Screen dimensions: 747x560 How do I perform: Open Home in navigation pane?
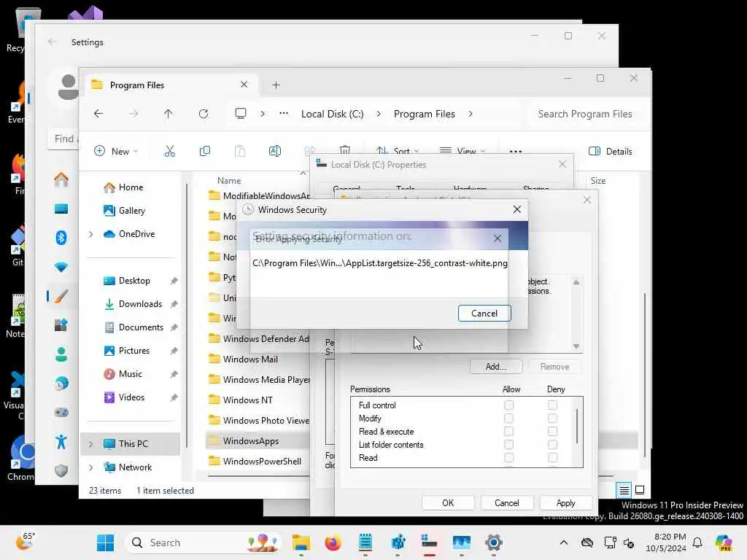click(x=123, y=187)
